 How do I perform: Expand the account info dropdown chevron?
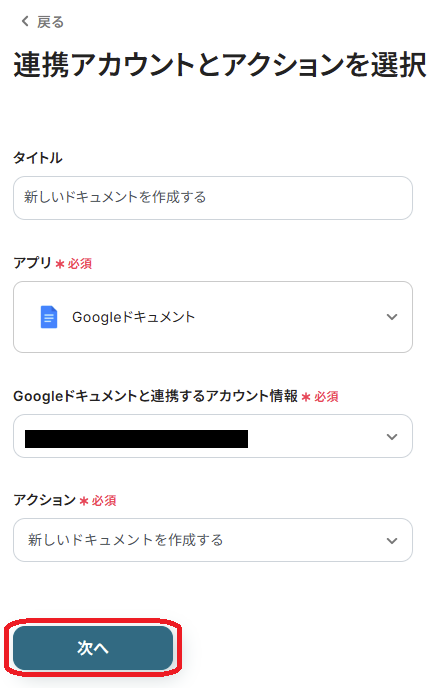coord(392,437)
